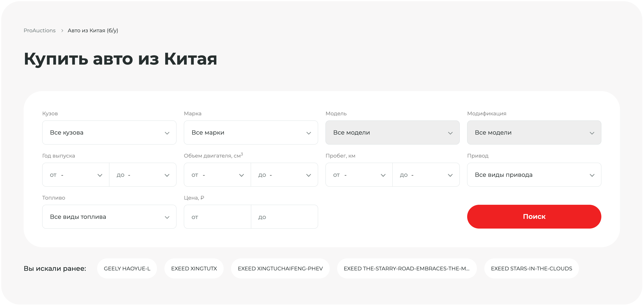Click the price 'до' input field
Viewport: 644px width, 306px height.
284,217
